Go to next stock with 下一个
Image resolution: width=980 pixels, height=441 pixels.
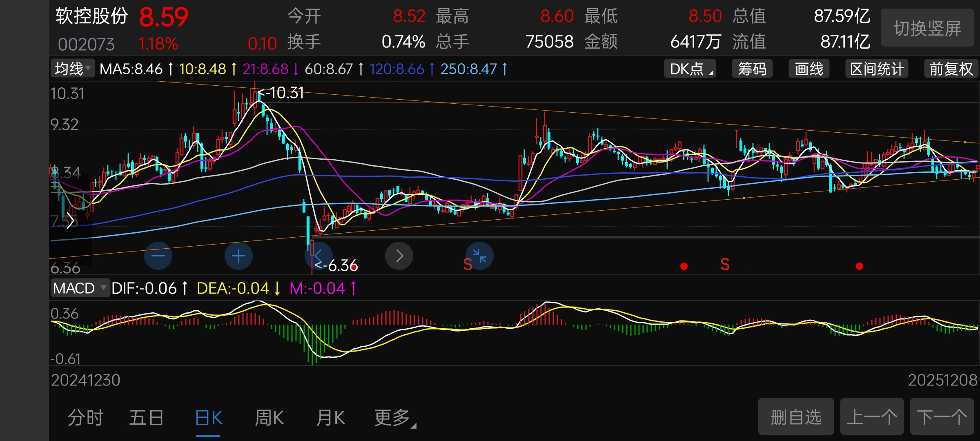point(942,417)
